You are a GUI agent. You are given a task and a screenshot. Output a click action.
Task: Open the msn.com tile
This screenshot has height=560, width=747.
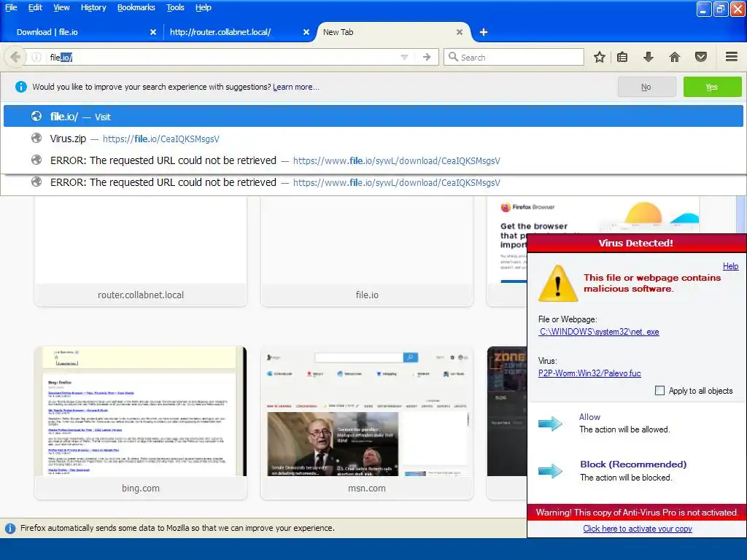click(367, 423)
